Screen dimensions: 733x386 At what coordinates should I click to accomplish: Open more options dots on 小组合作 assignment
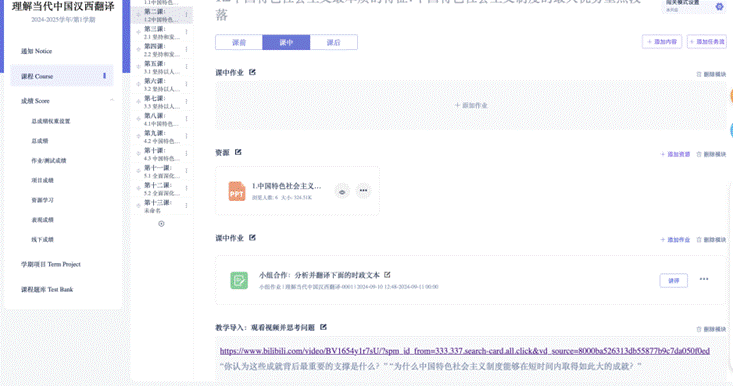point(704,279)
